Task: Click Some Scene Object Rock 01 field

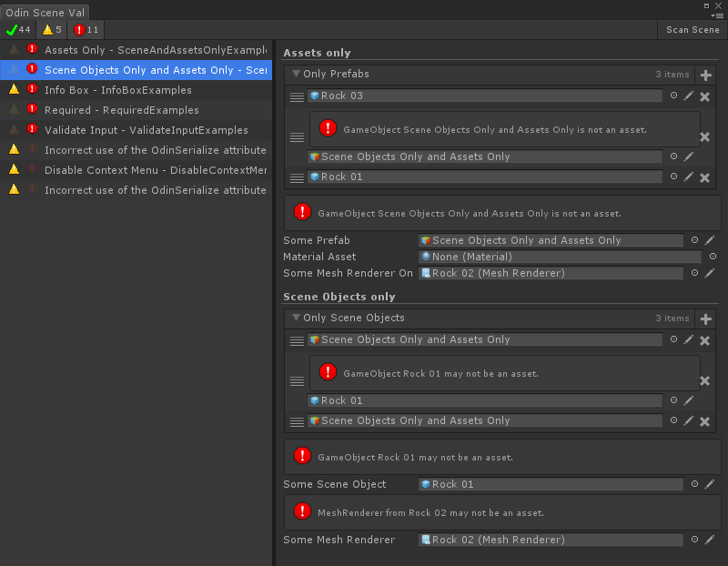Action: click(x=551, y=484)
